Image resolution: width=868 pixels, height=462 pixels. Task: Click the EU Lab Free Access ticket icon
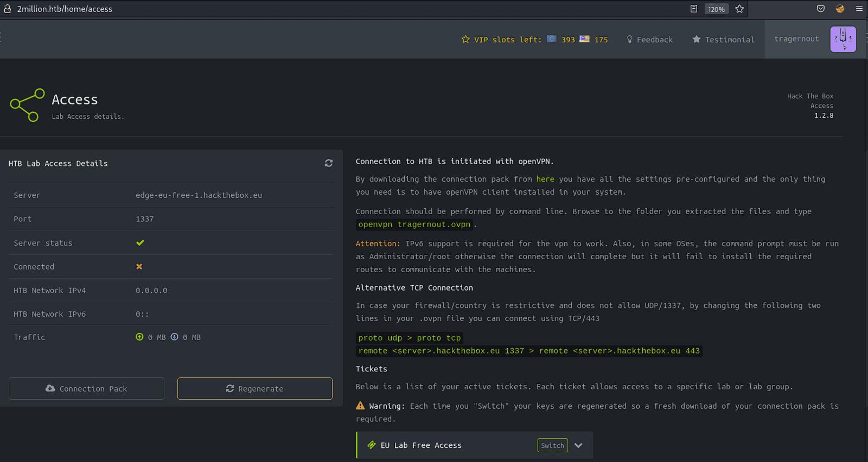(x=372, y=445)
